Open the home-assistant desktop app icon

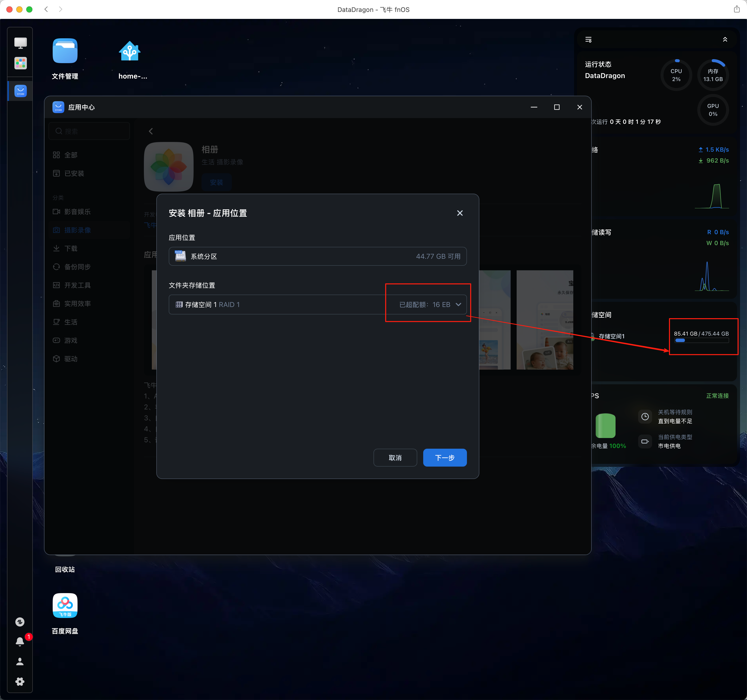coord(130,51)
